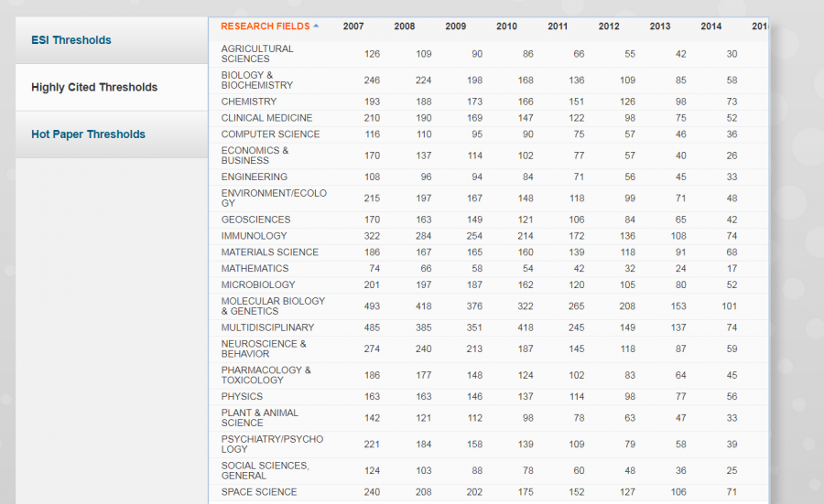
Task: Click the SPACE SCIENCE row label
Action: [259, 492]
